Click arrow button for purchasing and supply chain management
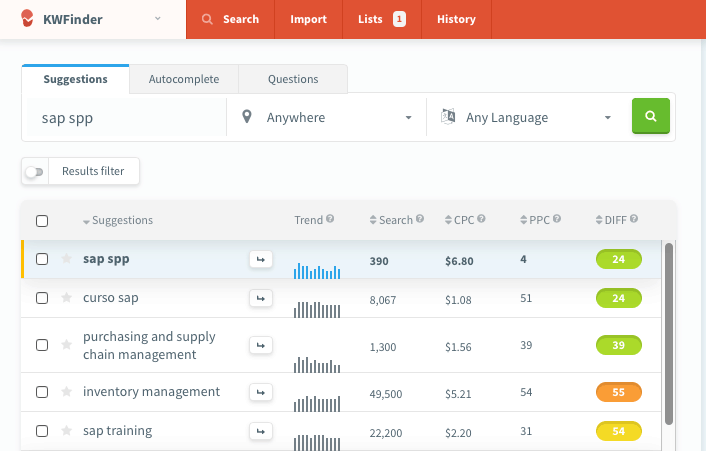This screenshot has width=706, height=451. [261, 346]
